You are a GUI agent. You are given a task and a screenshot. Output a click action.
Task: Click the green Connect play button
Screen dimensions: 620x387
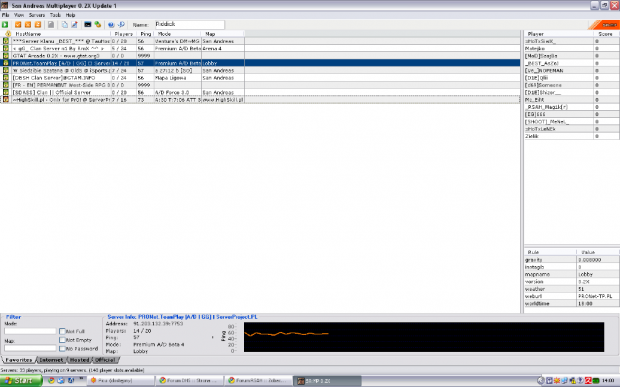[x=5, y=25]
